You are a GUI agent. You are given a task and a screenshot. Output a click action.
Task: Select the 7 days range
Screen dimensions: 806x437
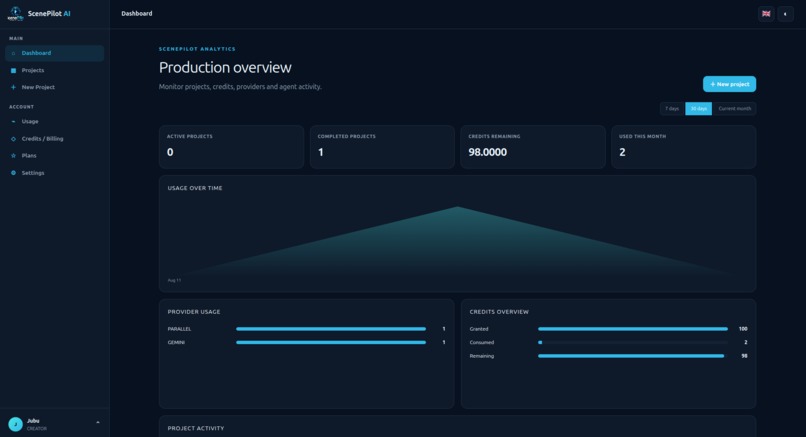(x=672, y=108)
